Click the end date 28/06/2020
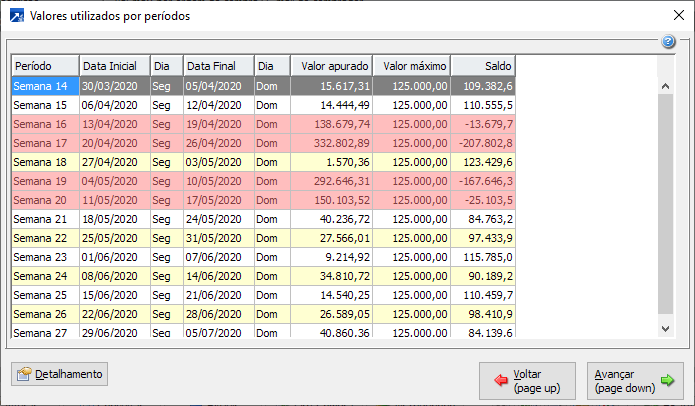The height and width of the screenshot is (406, 695). [x=213, y=315]
